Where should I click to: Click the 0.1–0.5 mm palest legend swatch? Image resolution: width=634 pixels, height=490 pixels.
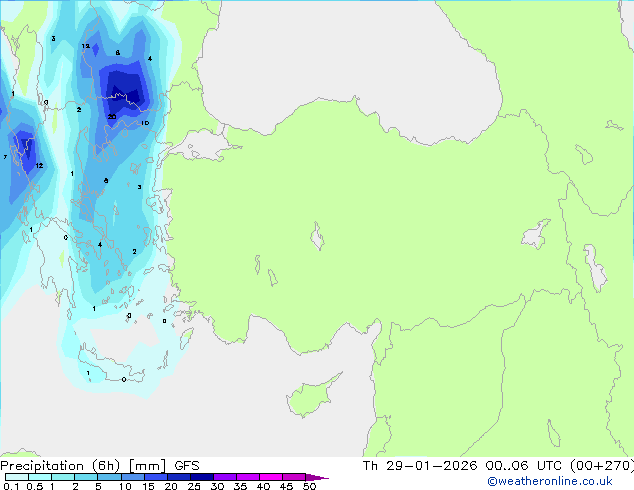[x=17, y=477]
